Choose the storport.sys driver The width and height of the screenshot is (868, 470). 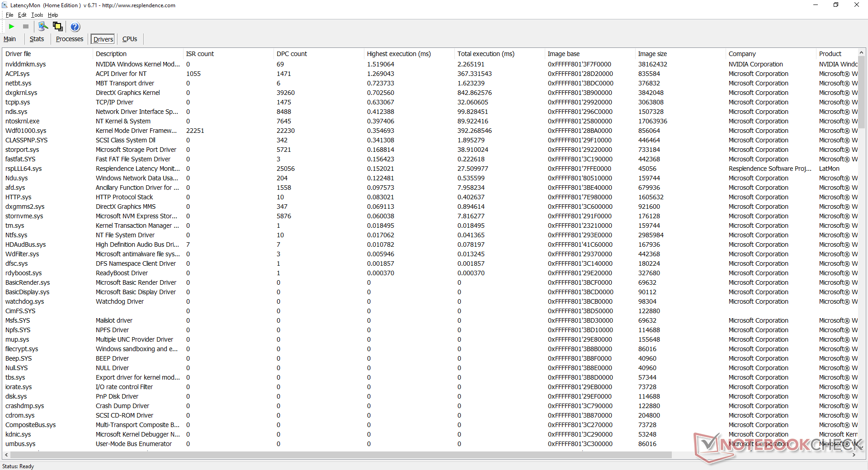[x=430, y=150]
